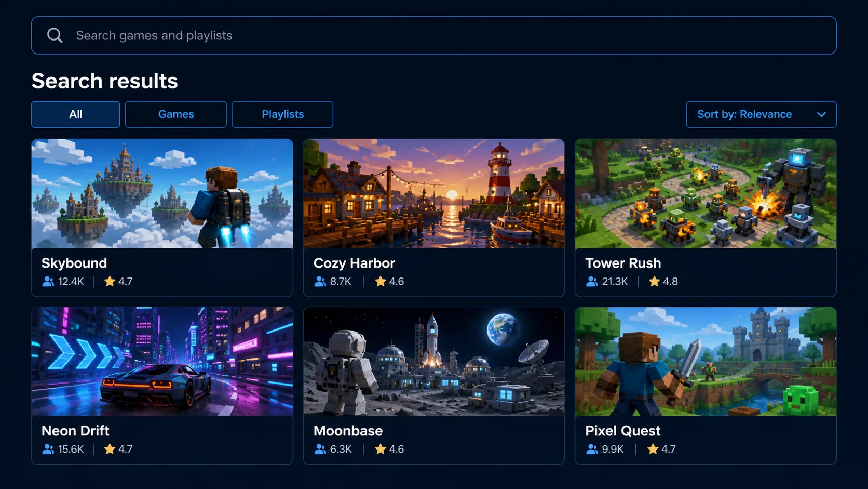Switch to the Playlists tab
This screenshot has height=489, width=868.
coord(282,114)
